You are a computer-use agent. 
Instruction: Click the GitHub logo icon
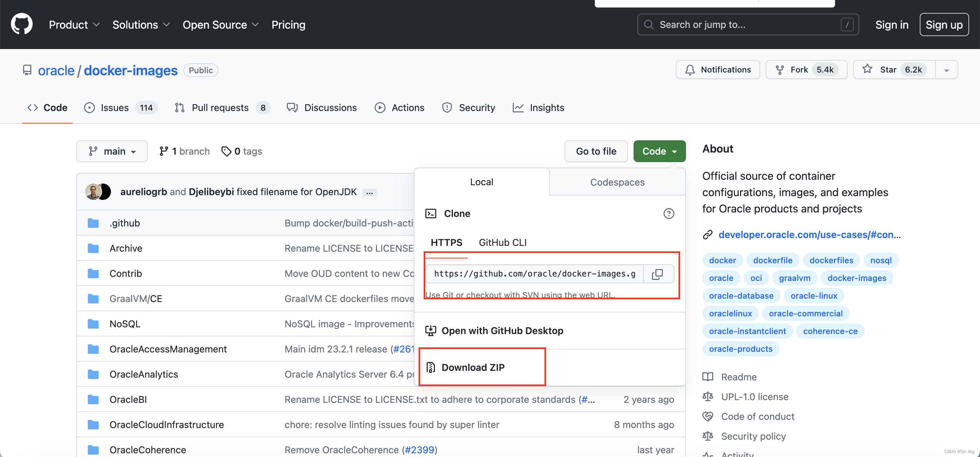pos(22,24)
